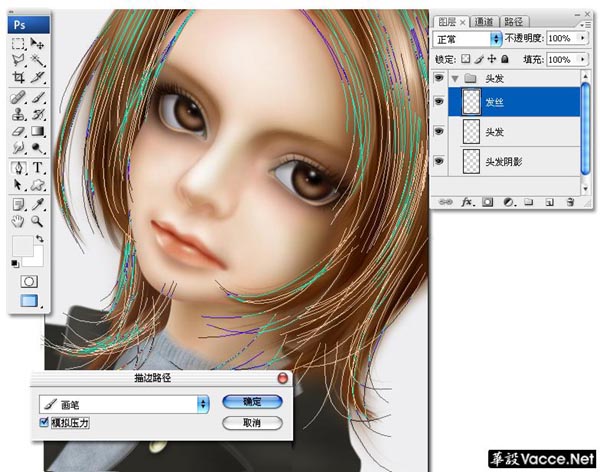Pick the Zoom magnifier tool

point(37,221)
